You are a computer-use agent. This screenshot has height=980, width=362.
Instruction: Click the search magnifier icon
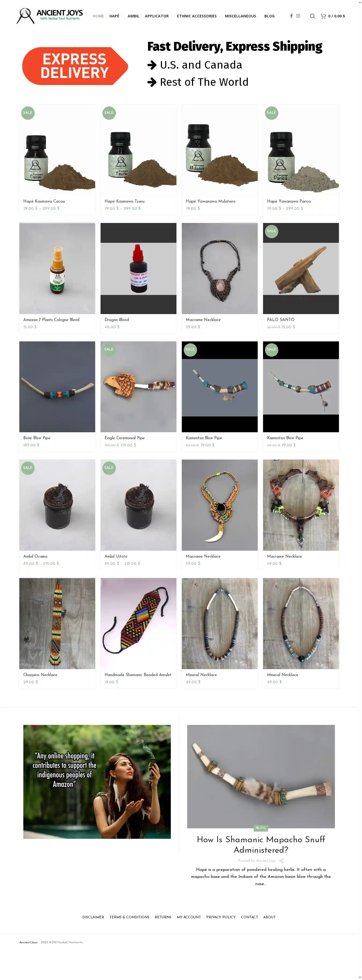coord(312,16)
